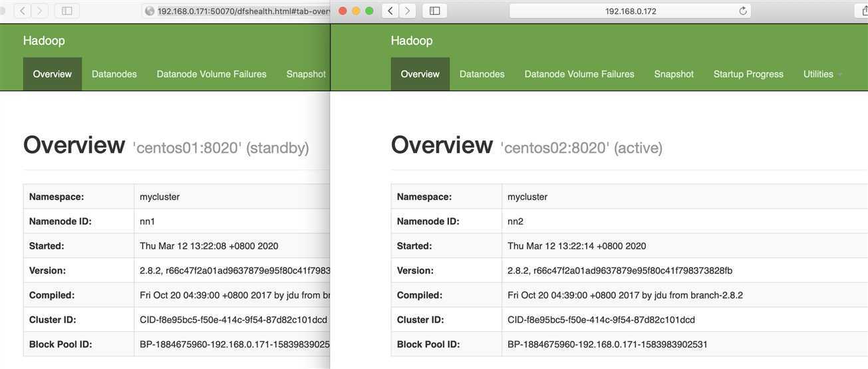The width and height of the screenshot is (868, 369).
Task: Open Datanode Volume Failures in left window
Action: pyautogui.click(x=212, y=74)
